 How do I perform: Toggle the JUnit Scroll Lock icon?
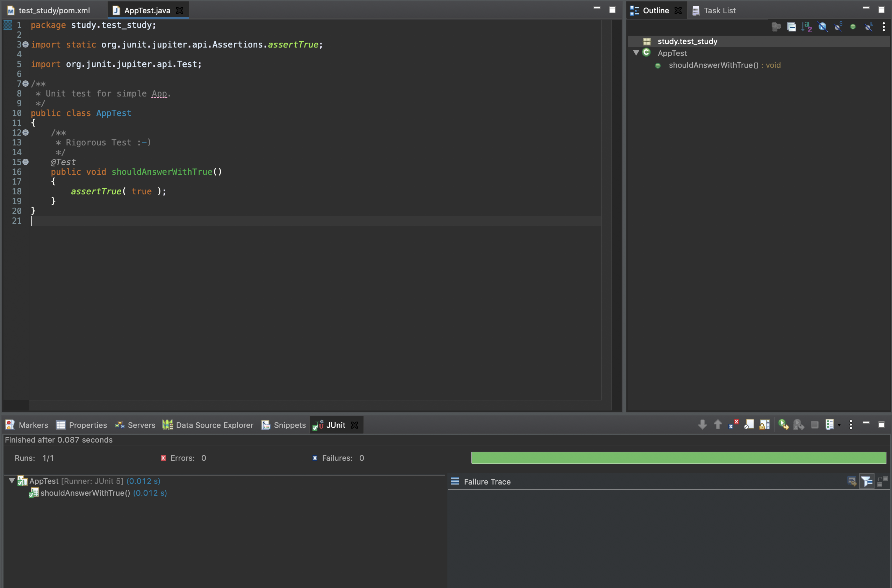(764, 424)
